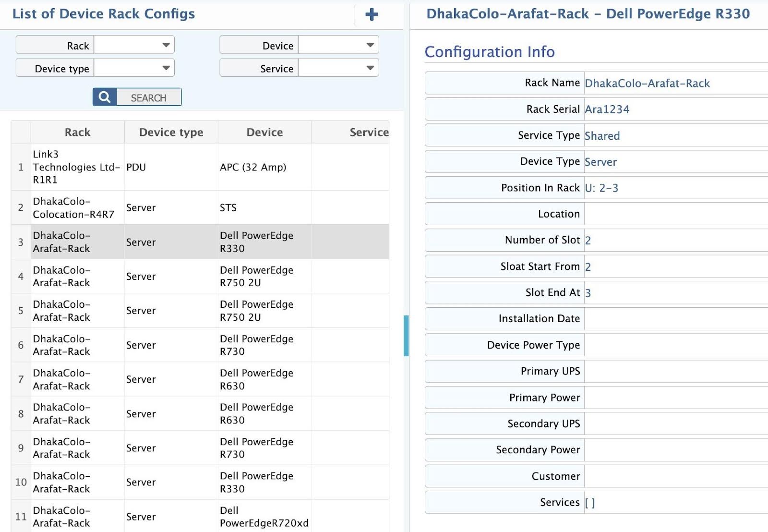Edit the Position In Rack value U: 2-3
This screenshot has width=768, height=532.
click(672, 188)
